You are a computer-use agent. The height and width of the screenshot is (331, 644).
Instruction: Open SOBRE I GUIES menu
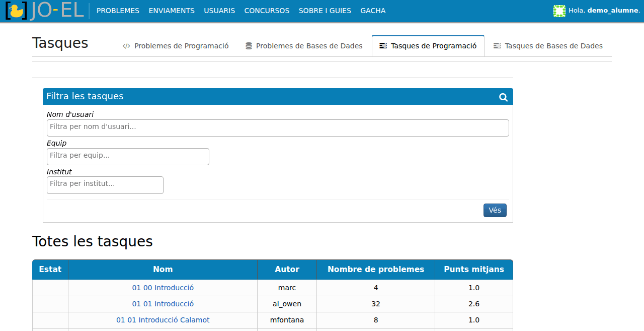click(325, 11)
